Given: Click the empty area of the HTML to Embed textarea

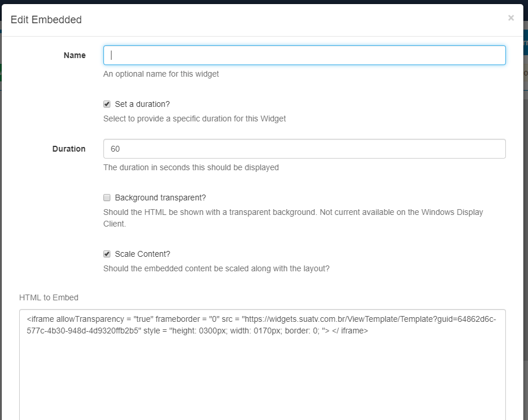Looking at the screenshot, I should [263, 380].
